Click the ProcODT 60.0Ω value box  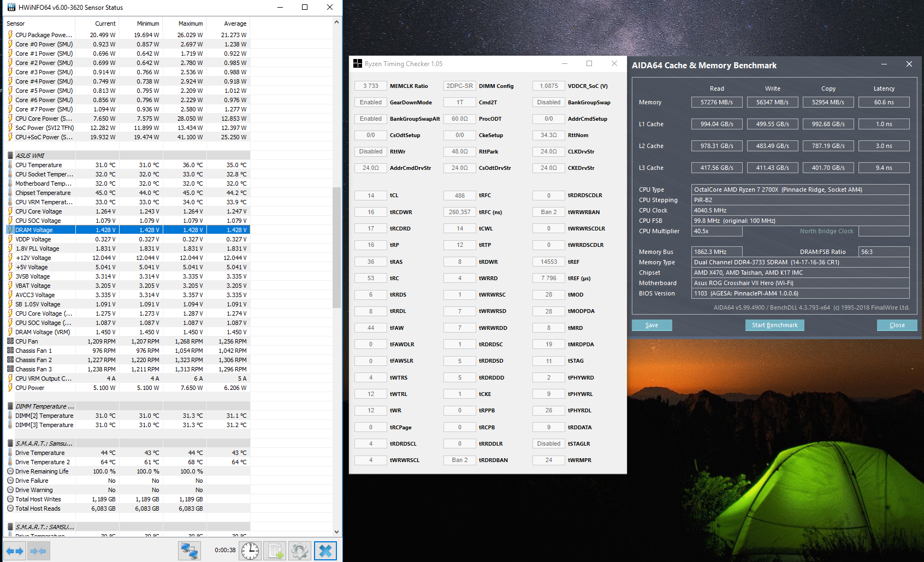(460, 119)
